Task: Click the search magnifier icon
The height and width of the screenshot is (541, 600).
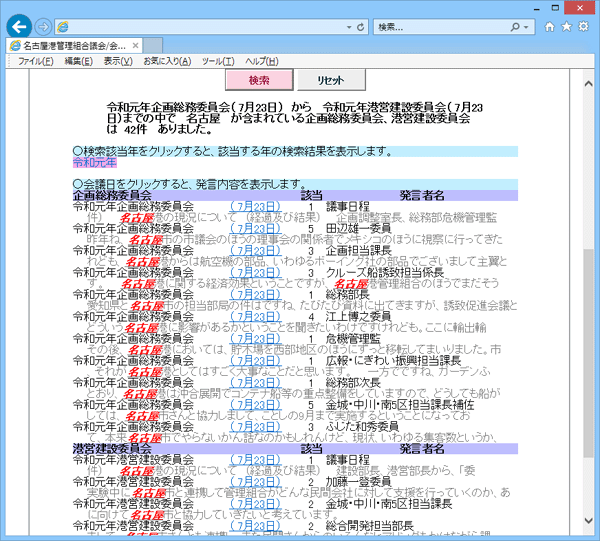Action: point(515,27)
